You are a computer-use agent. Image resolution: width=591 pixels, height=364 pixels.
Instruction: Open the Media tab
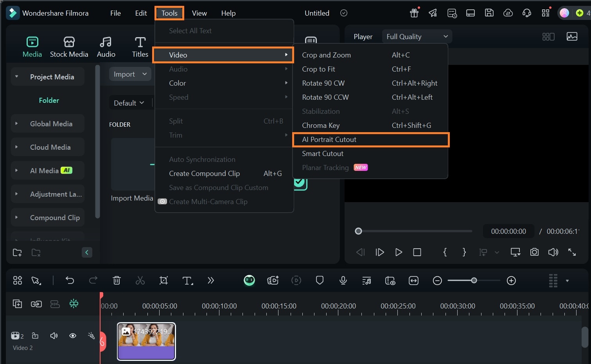click(32, 47)
